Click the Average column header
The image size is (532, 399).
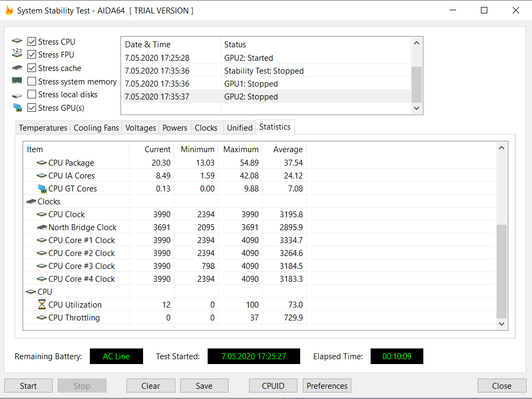click(284, 149)
